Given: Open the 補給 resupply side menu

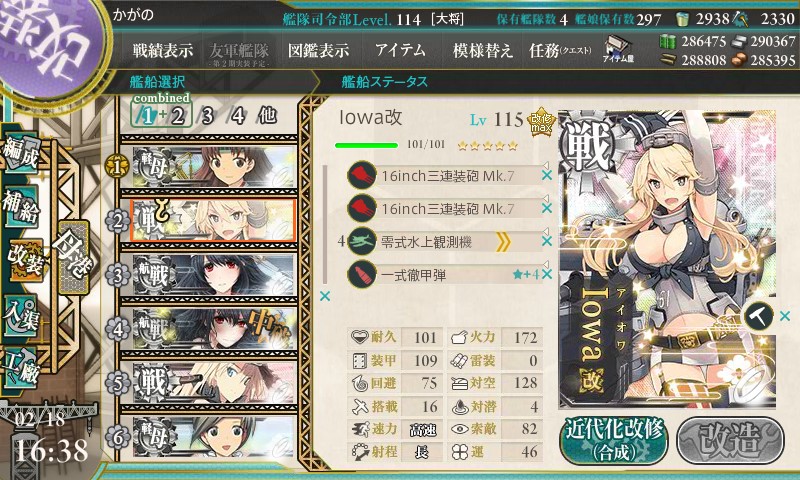Looking at the screenshot, I should (x=20, y=208).
